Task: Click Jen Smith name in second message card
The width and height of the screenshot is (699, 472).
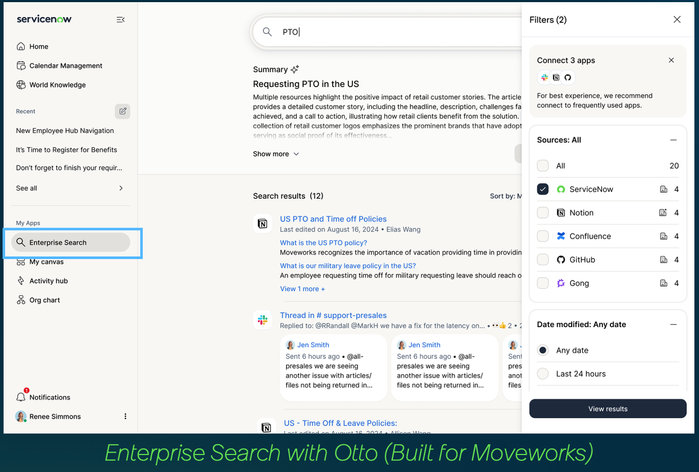Action: tap(424, 345)
